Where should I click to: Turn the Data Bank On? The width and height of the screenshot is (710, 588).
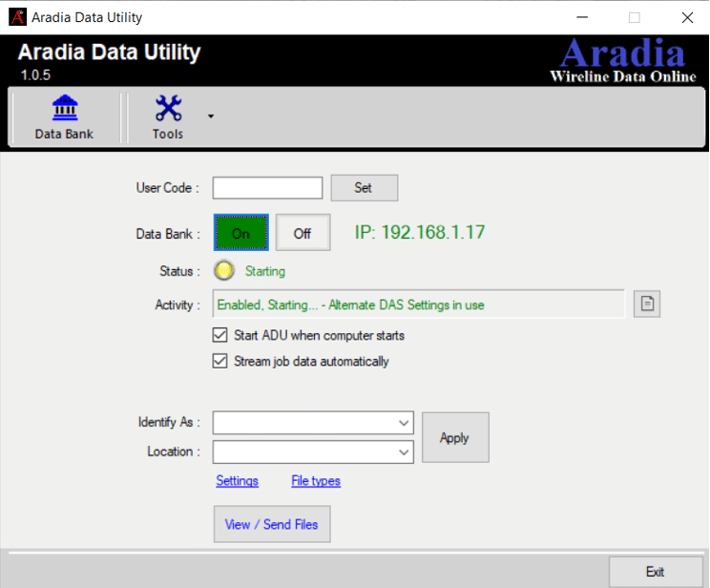tap(240, 233)
